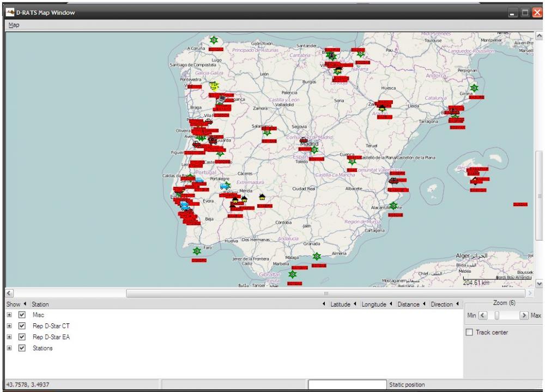Adjust the zoom level slider
This screenshot has width=545, height=392.
(498, 315)
